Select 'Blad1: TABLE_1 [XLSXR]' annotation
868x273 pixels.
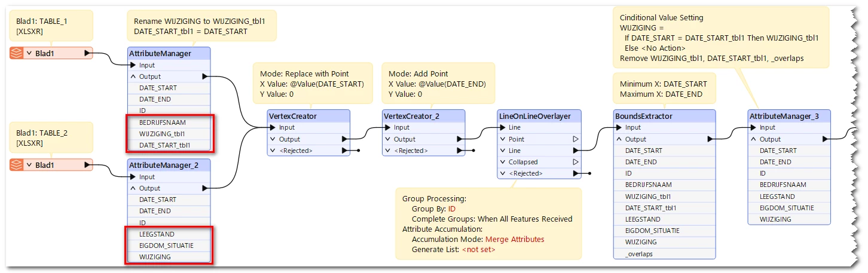click(51, 25)
